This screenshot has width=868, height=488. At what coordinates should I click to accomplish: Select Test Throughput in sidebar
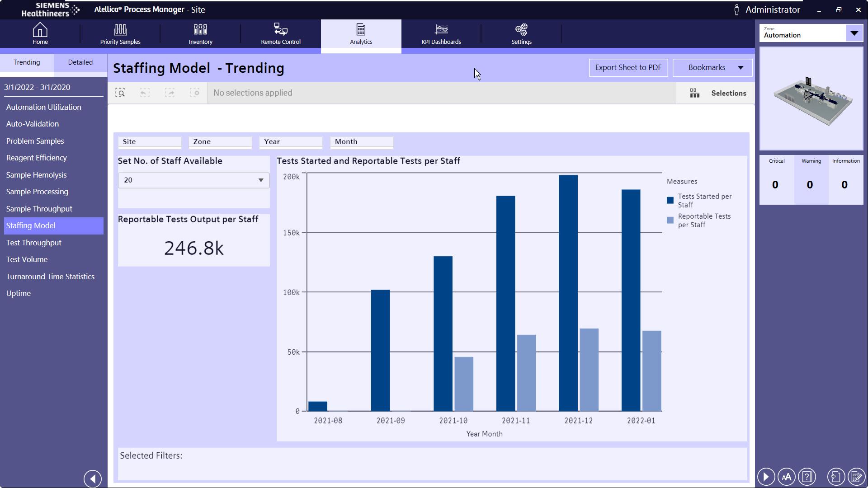(x=34, y=243)
